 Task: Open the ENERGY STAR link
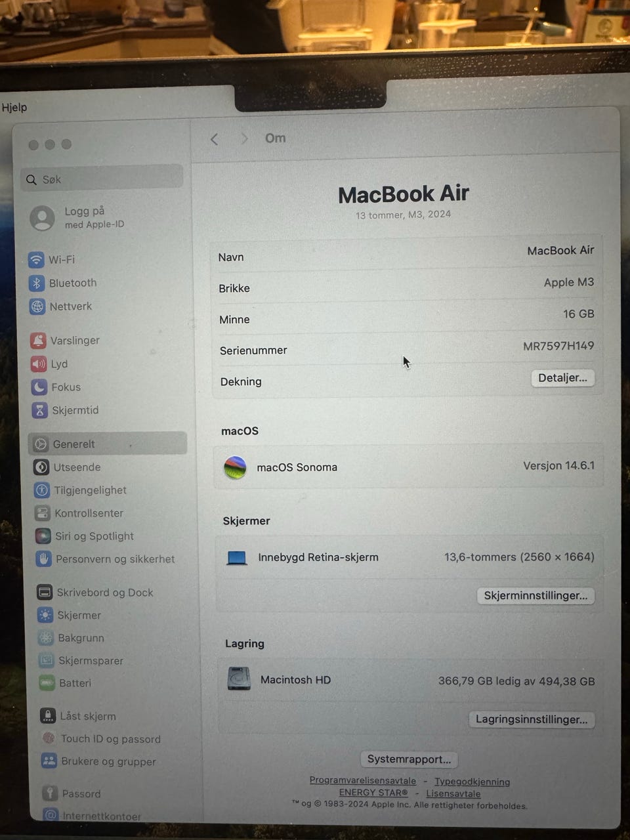pyautogui.click(x=373, y=793)
